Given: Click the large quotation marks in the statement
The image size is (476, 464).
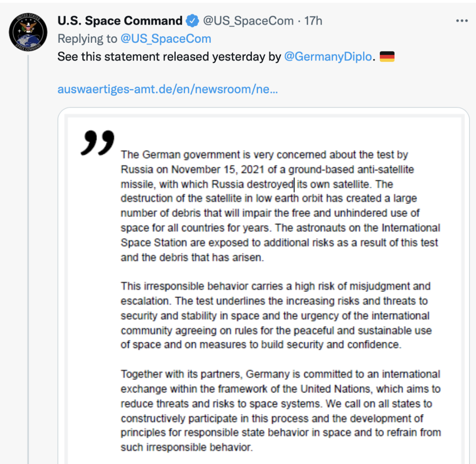Looking at the screenshot, I should (x=99, y=142).
